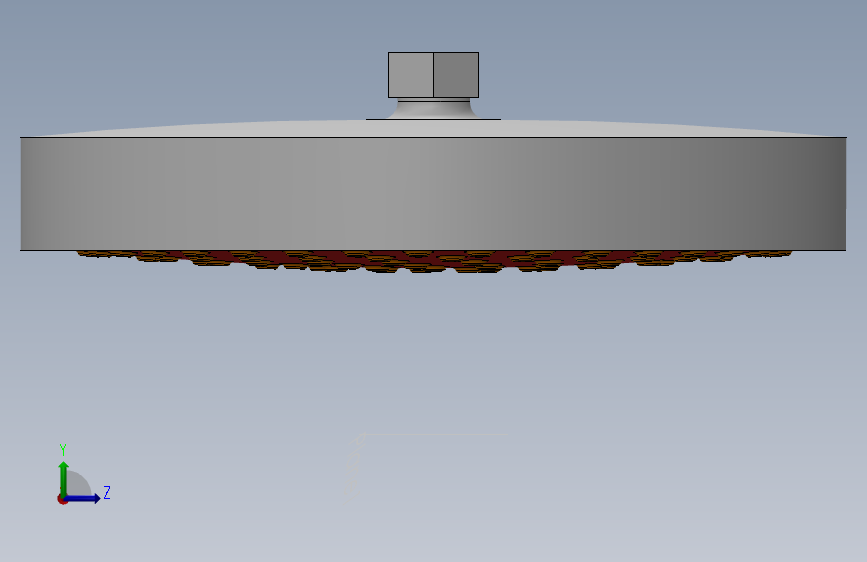Click the Y label on the axis triad
Image resolution: width=867 pixels, height=562 pixels.
click(63, 450)
